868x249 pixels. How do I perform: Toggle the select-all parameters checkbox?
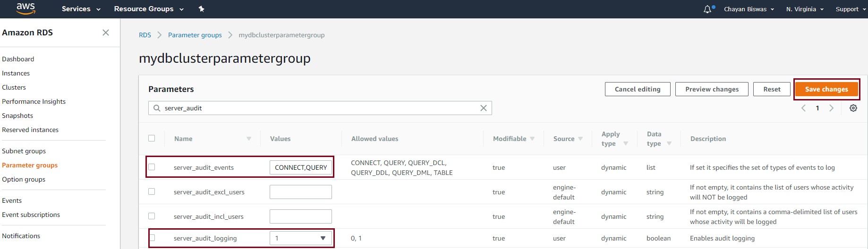click(x=152, y=138)
